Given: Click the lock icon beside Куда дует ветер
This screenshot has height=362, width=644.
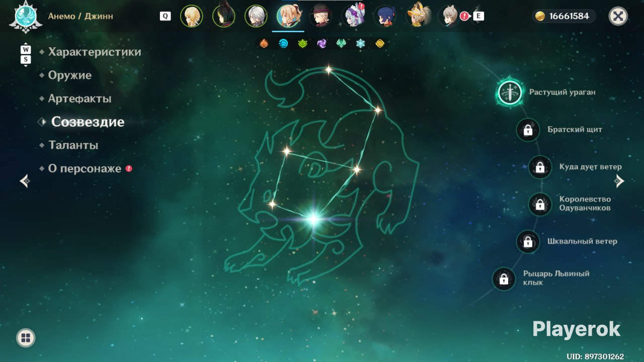Looking at the screenshot, I should [x=540, y=167].
